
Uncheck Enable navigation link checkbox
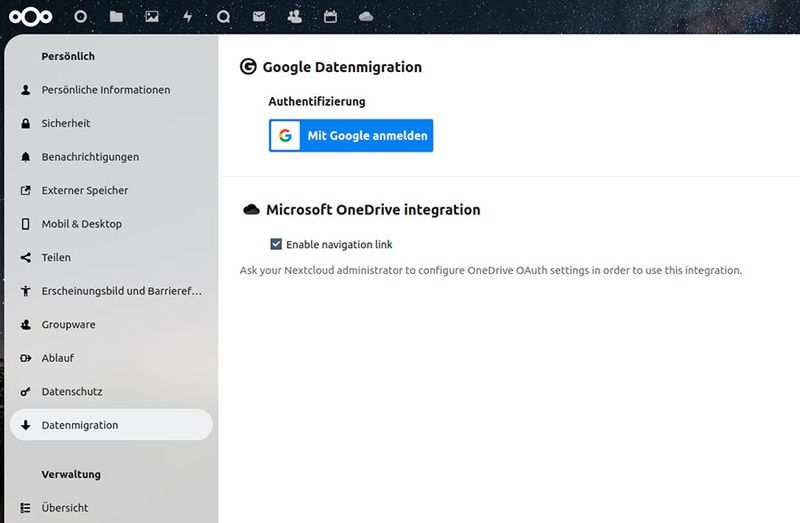276,244
